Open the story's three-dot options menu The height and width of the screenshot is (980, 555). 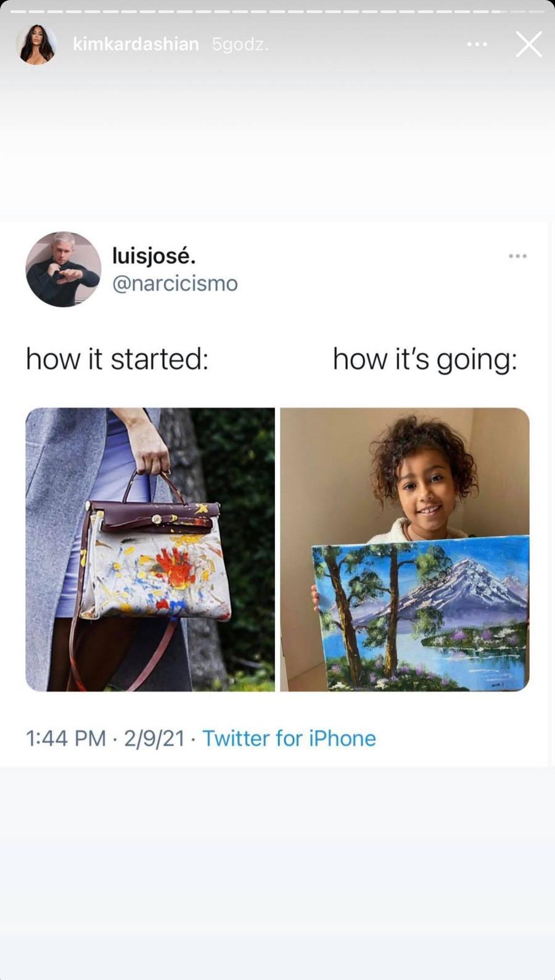(x=477, y=44)
